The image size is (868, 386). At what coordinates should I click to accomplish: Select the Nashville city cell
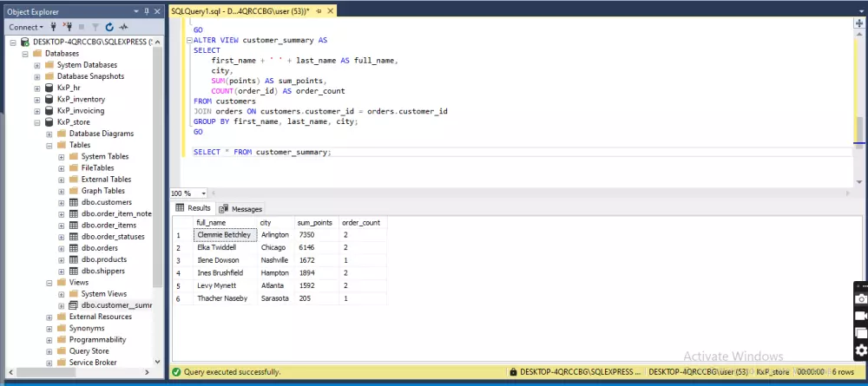click(276, 260)
